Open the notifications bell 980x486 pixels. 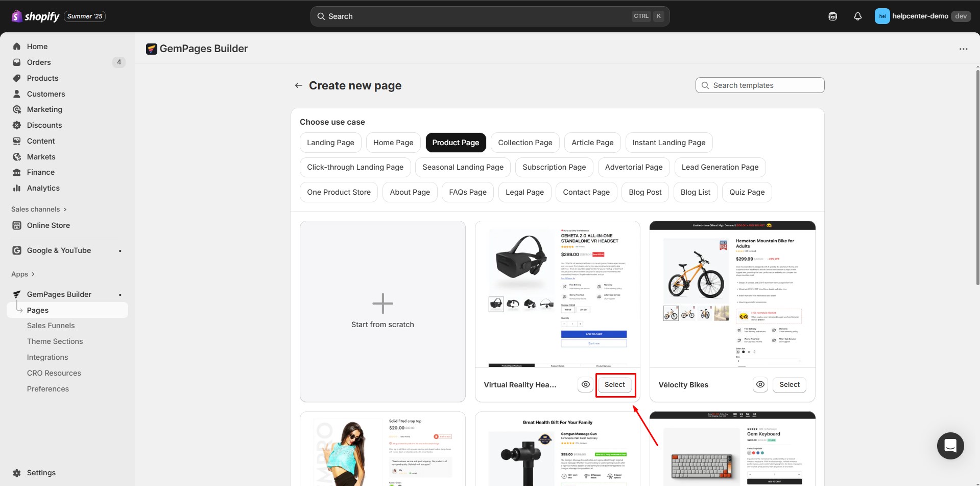857,16
